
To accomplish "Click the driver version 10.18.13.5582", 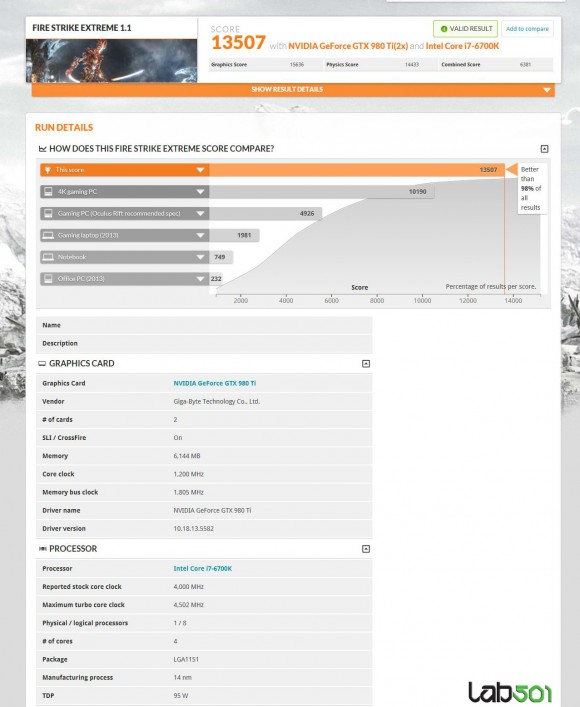I will click(193, 528).
